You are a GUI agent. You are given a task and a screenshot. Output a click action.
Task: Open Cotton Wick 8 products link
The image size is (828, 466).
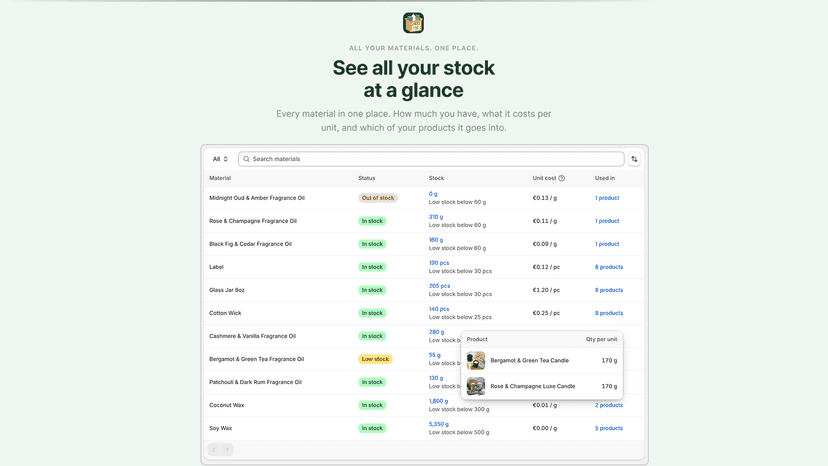click(x=609, y=313)
